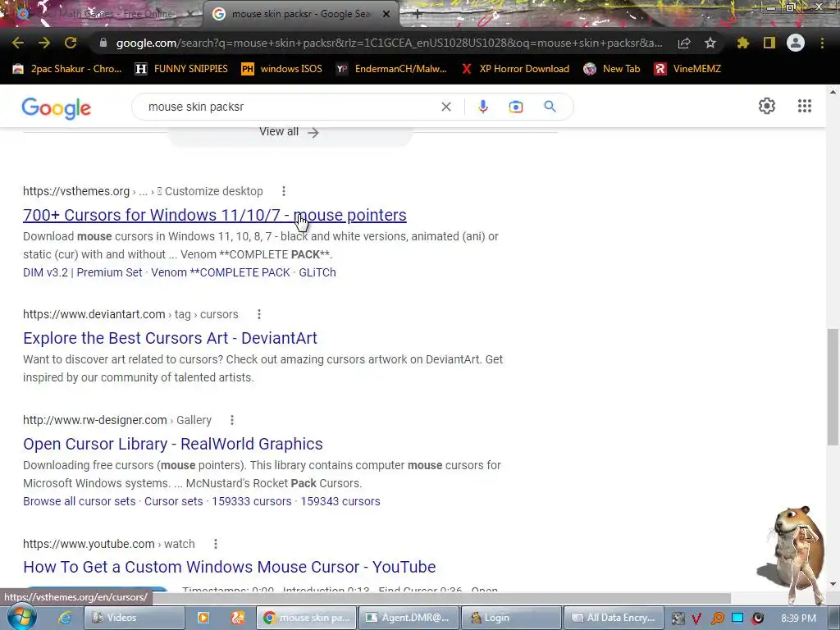Open the Windows Start orb
Image resolution: width=840 pixels, height=630 pixels.
21,617
